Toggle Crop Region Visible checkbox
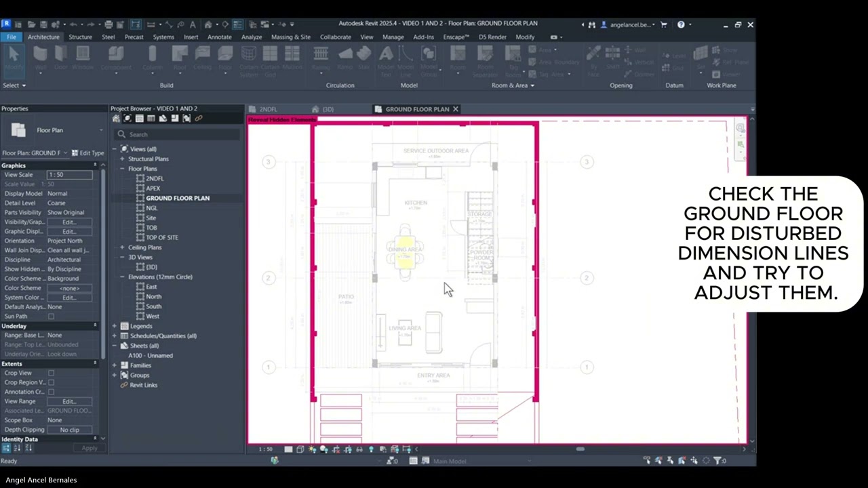 point(51,382)
